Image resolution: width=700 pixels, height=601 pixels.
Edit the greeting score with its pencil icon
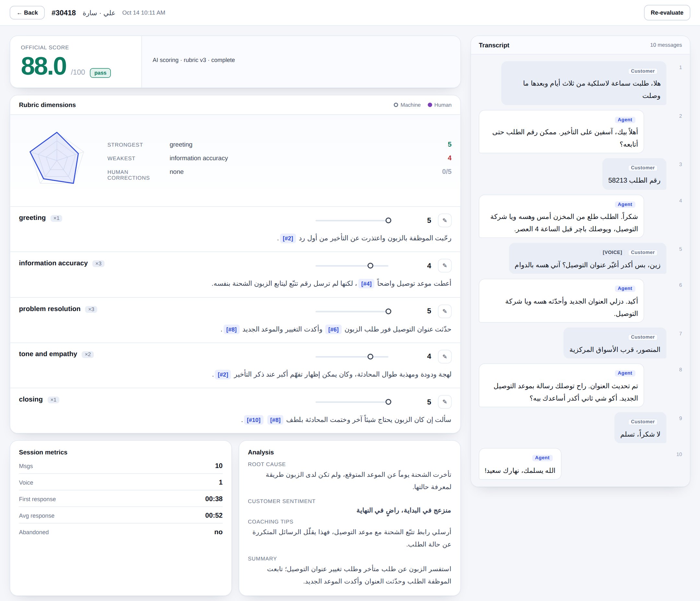(445, 221)
